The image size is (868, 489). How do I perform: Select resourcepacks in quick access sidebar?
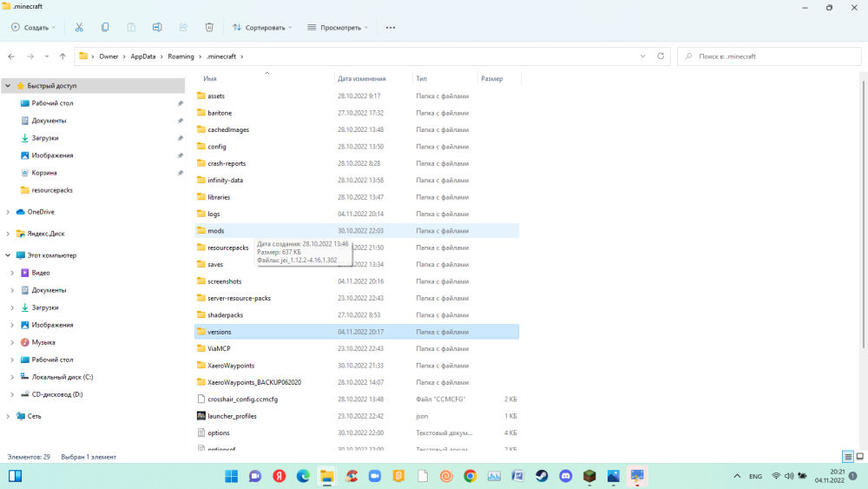(52, 190)
